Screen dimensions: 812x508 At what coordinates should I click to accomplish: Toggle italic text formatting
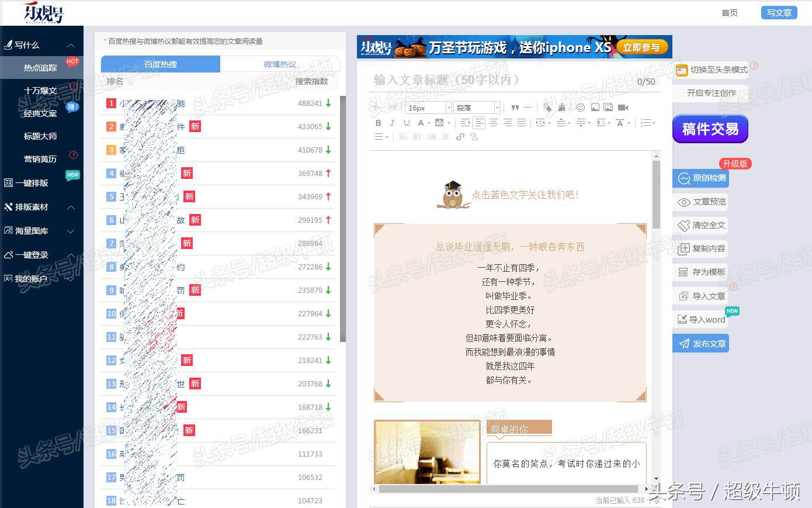coord(392,123)
